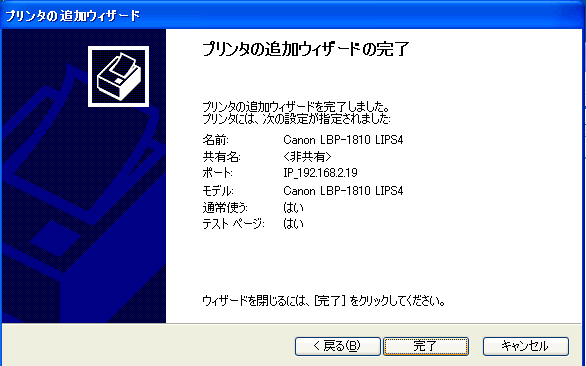Image resolution: width=586 pixels, height=366 pixels.
Task: Click the 名前: label
Action: pos(215,140)
